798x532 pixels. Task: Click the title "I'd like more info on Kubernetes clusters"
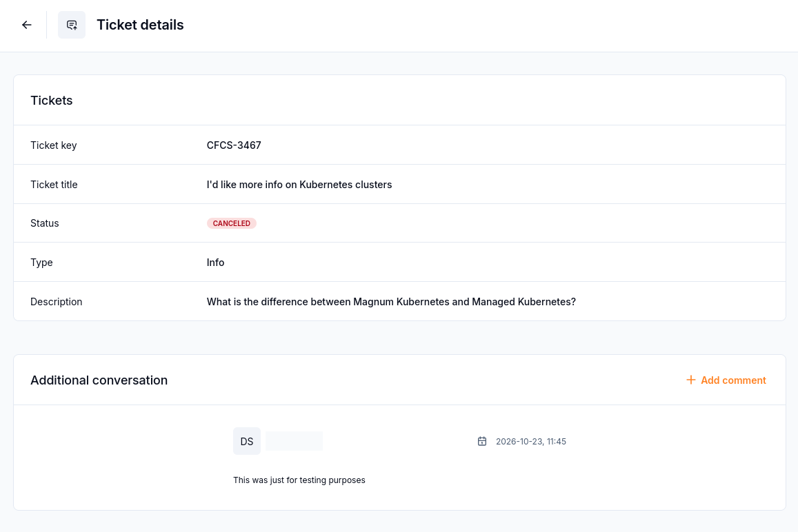[x=299, y=185]
